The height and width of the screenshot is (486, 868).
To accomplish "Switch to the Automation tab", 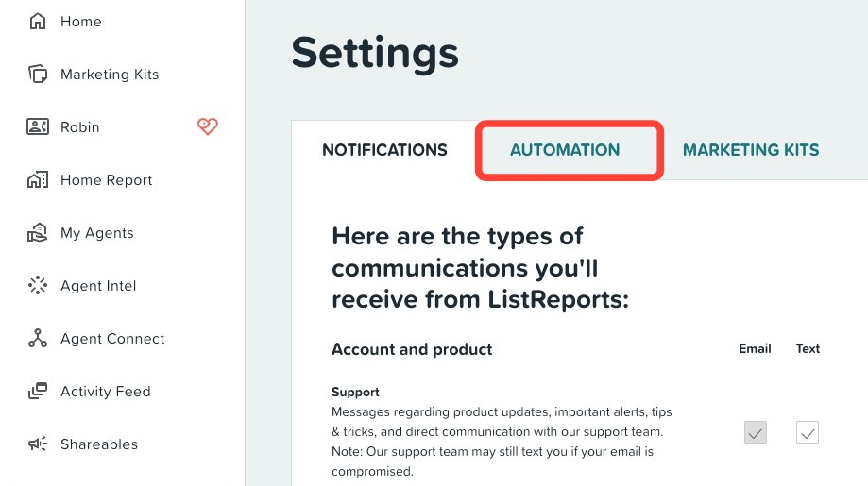I will (565, 150).
